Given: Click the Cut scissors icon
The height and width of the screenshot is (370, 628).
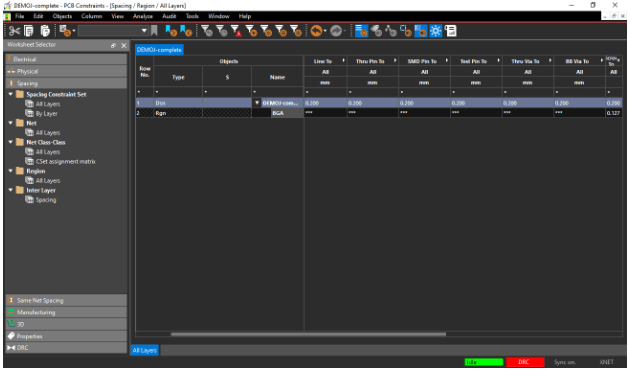Looking at the screenshot, I should (14, 31).
